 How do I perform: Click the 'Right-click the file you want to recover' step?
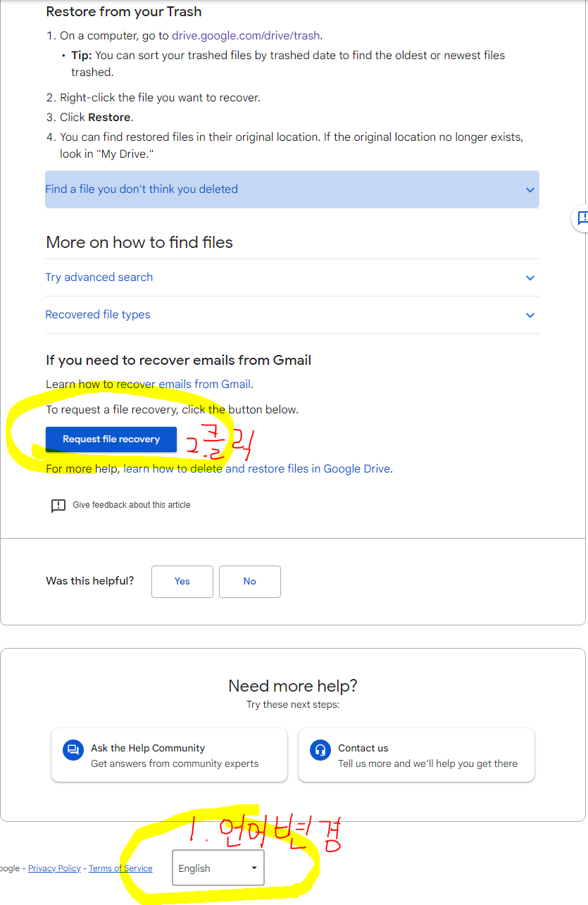tap(160, 98)
